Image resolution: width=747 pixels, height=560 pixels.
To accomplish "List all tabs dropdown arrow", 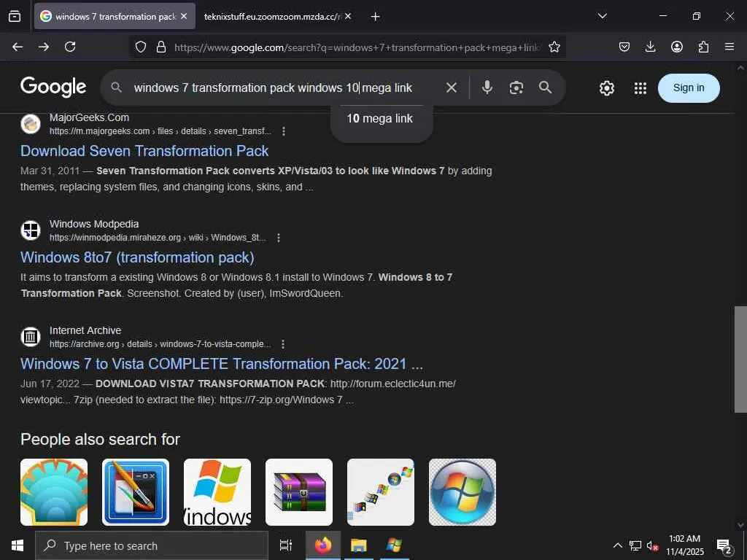I will click(602, 16).
